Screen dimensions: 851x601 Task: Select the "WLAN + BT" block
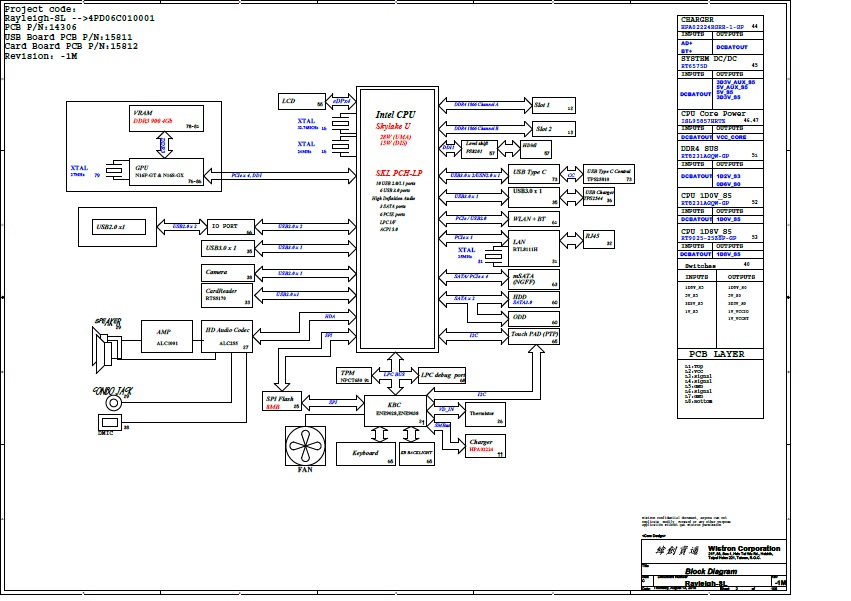coord(534,219)
